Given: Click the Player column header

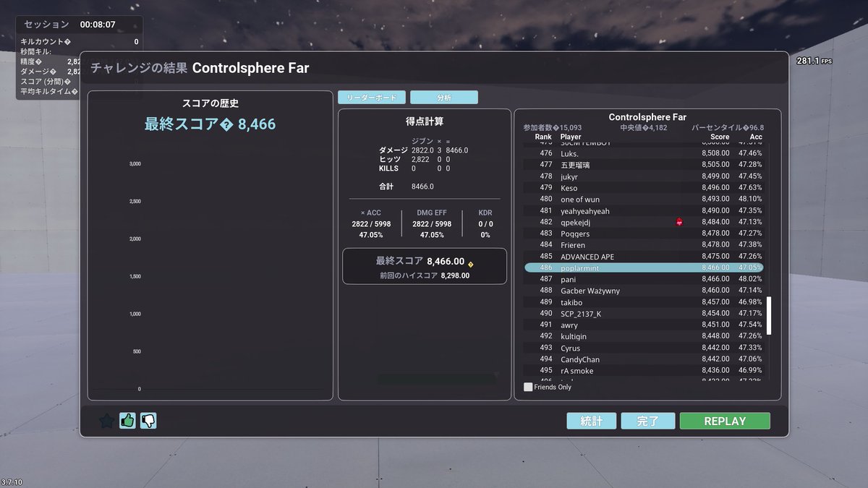Looking at the screenshot, I should pyautogui.click(x=571, y=137).
